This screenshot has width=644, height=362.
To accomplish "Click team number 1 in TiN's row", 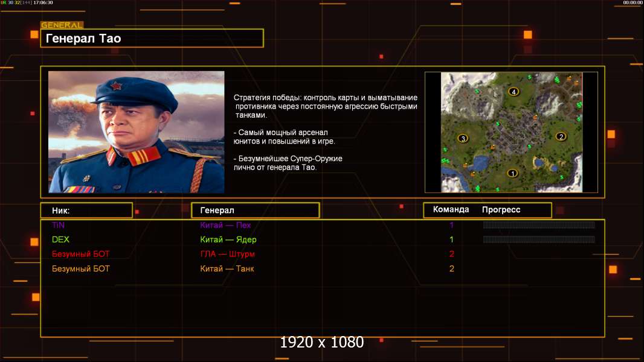I will [x=451, y=225].
